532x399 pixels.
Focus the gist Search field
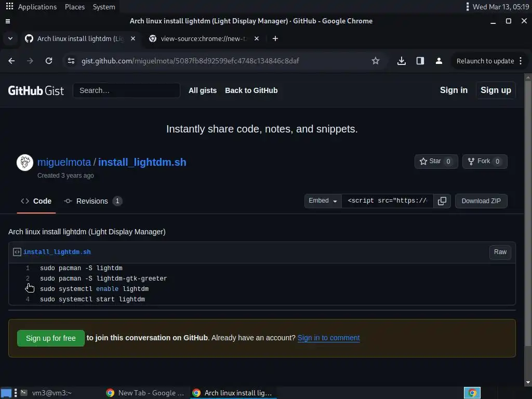pos(126,90)
